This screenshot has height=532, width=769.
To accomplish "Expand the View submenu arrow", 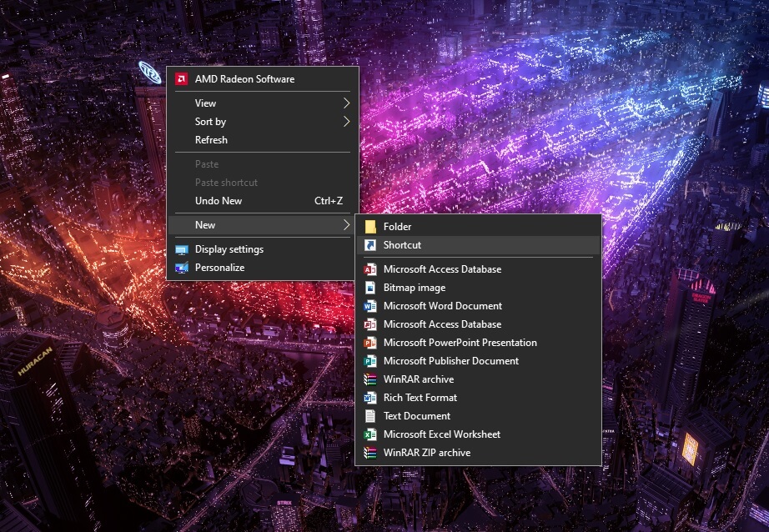I will click(346, 103).
